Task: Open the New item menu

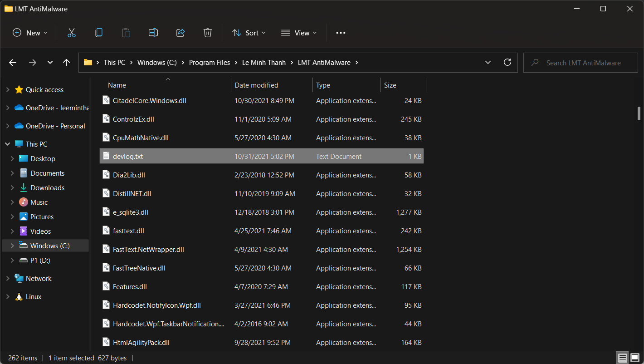Action: 30,33
